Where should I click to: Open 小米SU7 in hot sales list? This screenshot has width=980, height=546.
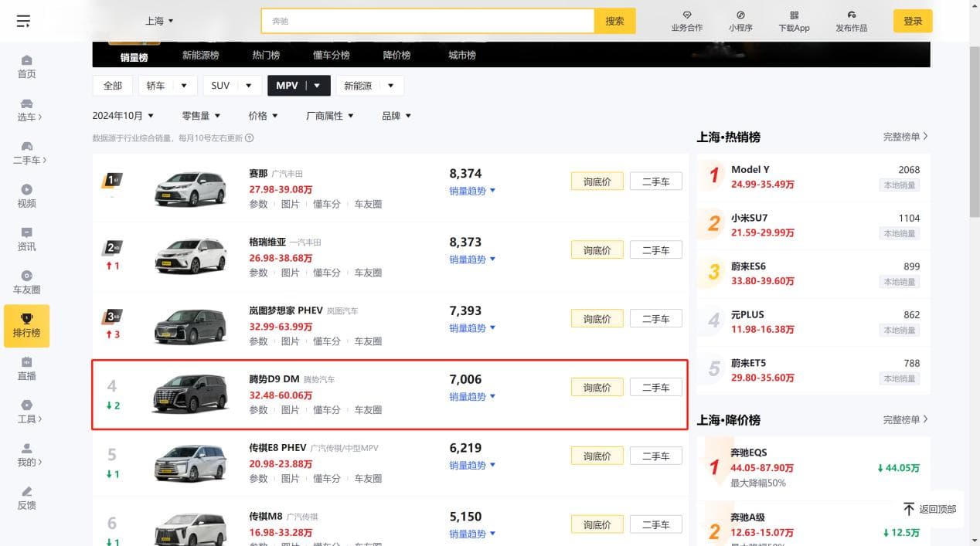click(750, 218)
